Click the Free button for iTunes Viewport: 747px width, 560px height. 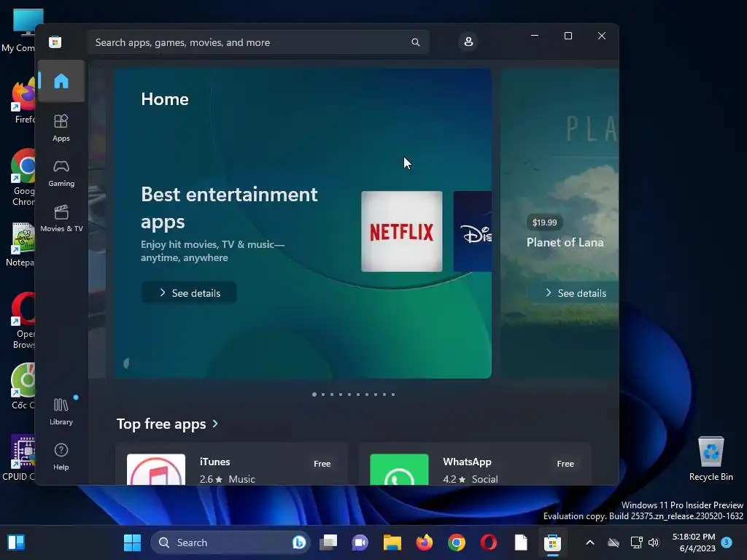point(322,463)
